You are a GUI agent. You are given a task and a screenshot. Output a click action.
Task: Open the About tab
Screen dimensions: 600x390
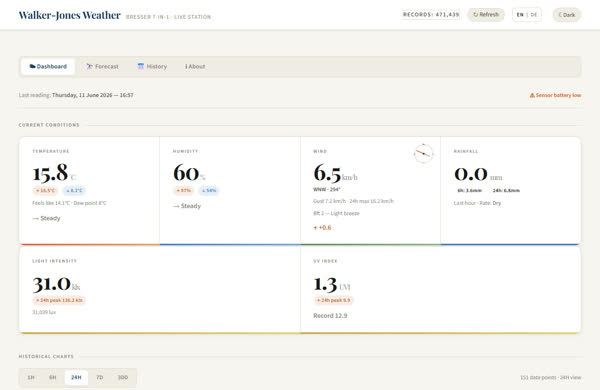(x=195, y=67)
